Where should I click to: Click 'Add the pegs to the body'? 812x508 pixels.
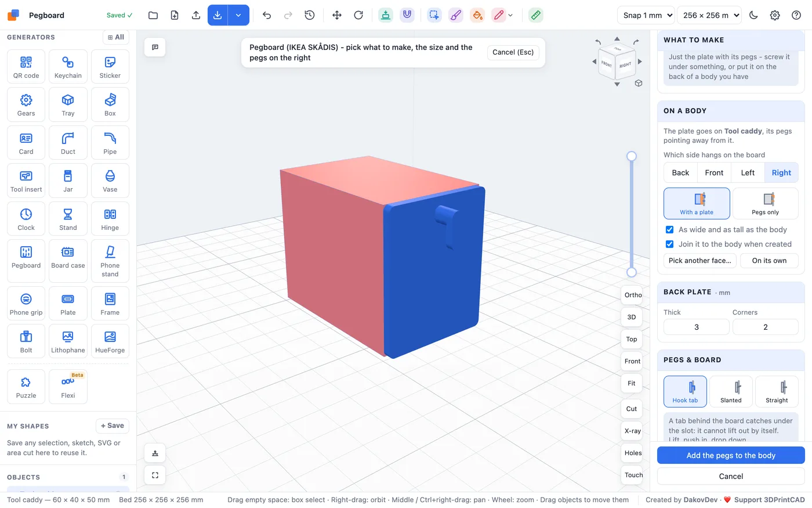tap(731, 455)
